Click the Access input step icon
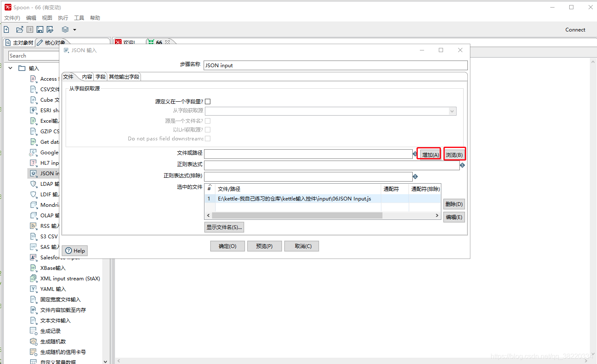This screenshot has width=597, height=364. point(33,79)
